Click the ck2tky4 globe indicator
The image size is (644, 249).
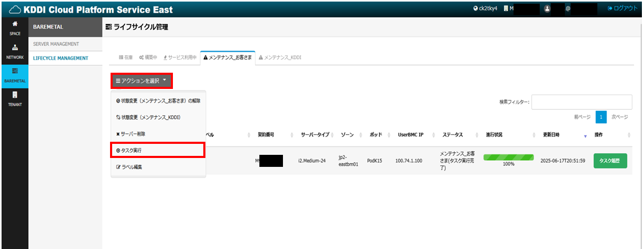485,9
